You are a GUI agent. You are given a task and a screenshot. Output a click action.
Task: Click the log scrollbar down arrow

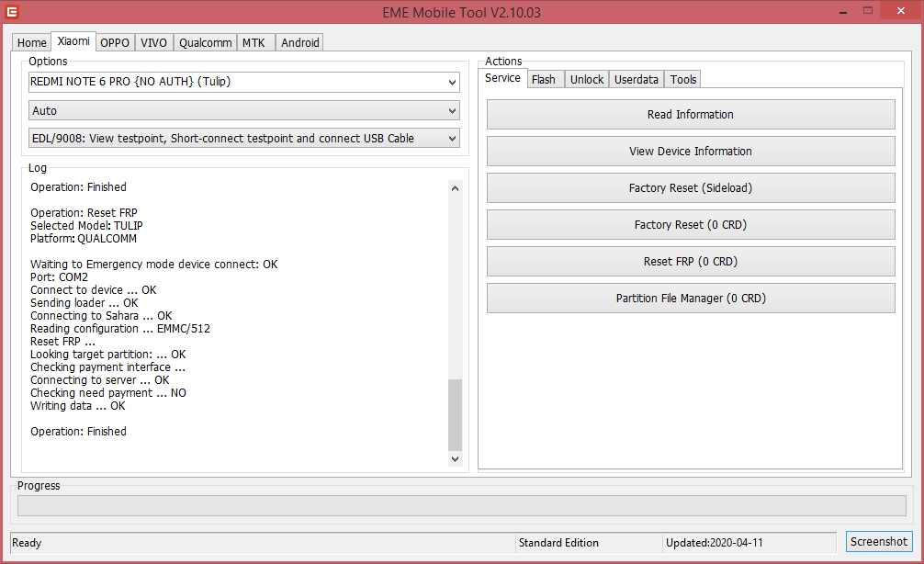point(455,458)
